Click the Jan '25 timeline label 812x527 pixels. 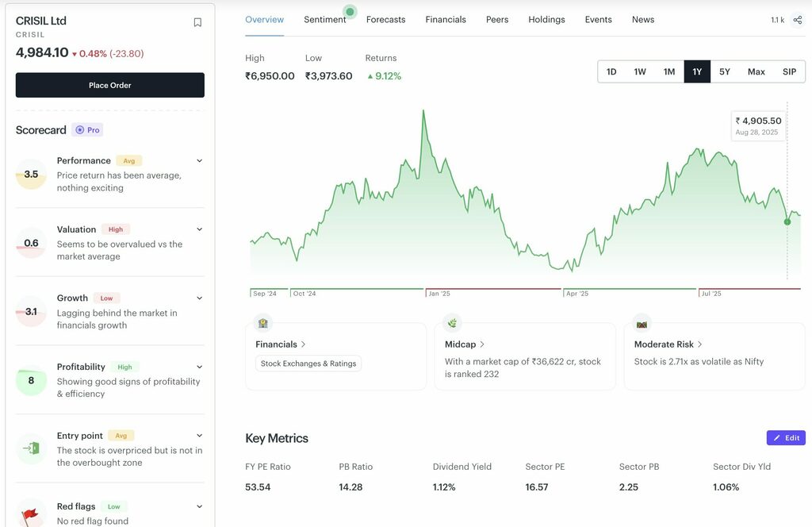tap(439, 294)
